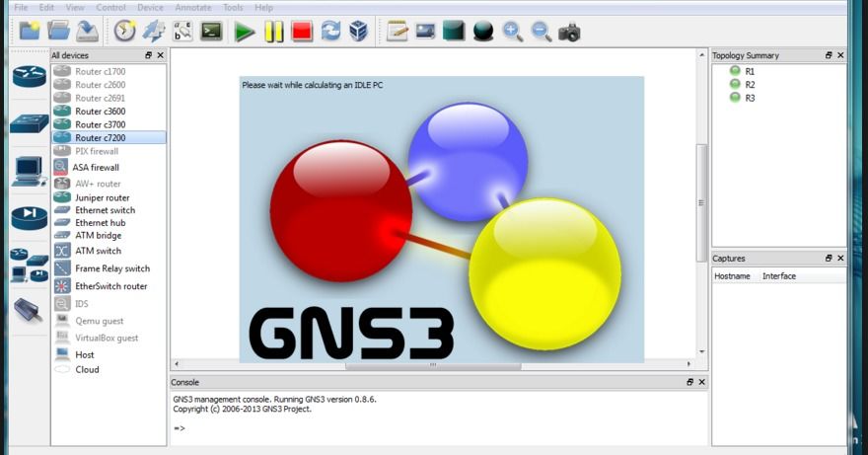This screenshot has width=868, height=455.
Task: Select R3 in Topology Summary
Action: (750, 98)
